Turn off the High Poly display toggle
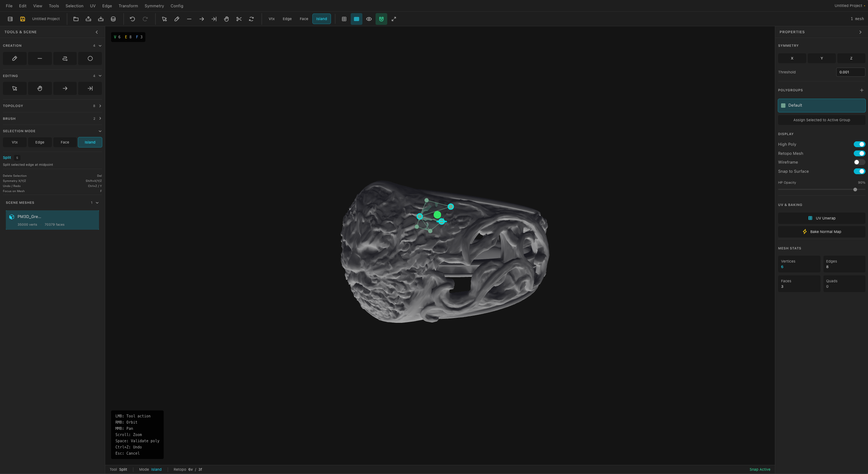The image size is (868, 474). pyautogui.click(x=860, y=144)
